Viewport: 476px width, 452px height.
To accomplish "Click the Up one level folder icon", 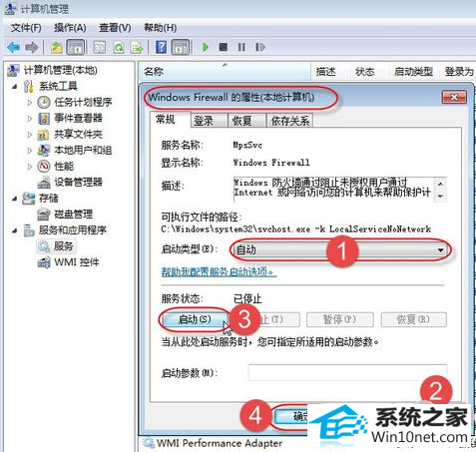I will 57,48.
